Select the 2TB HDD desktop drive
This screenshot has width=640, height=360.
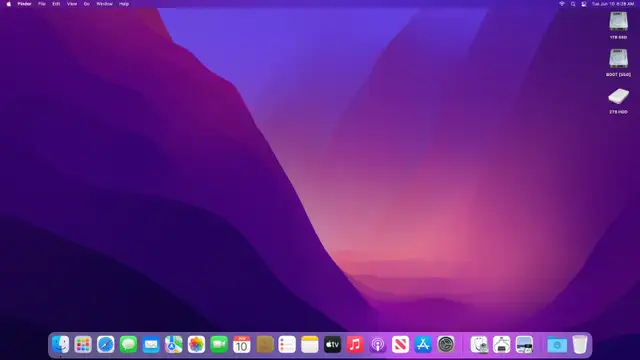coord(618,100)
